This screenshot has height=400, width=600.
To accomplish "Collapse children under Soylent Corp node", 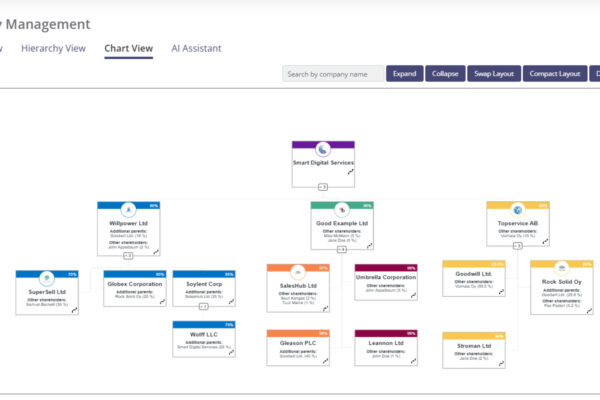I will 204,306.
